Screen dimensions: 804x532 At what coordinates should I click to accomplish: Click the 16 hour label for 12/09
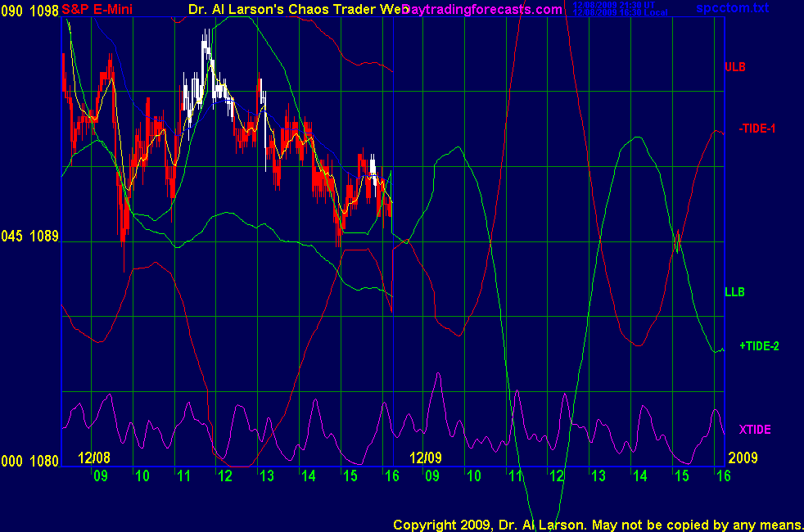724,476
